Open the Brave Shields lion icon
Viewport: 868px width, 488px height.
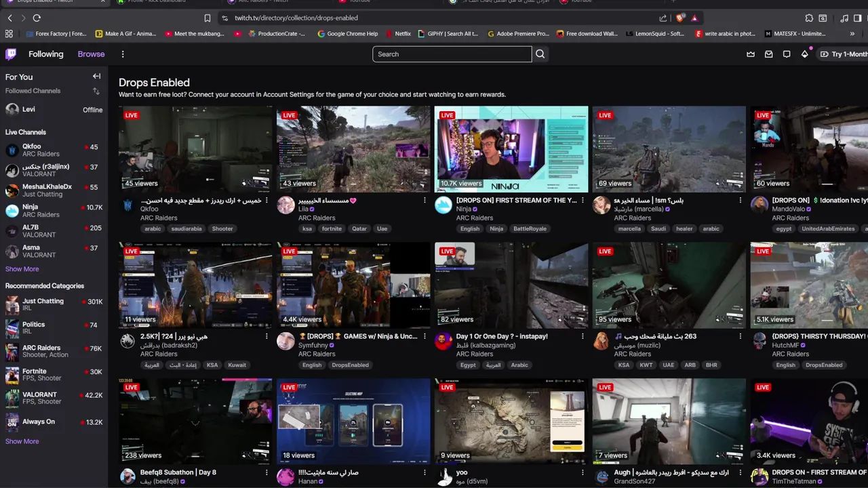(680, 18)
